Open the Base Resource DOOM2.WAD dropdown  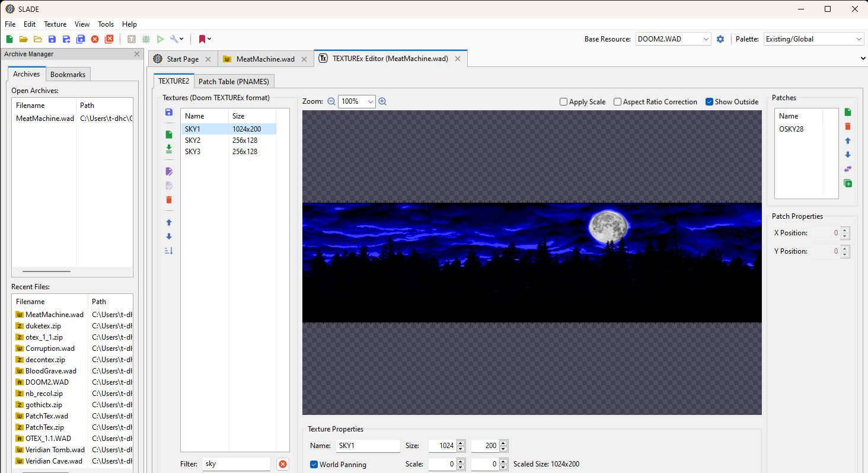[673, 39]
